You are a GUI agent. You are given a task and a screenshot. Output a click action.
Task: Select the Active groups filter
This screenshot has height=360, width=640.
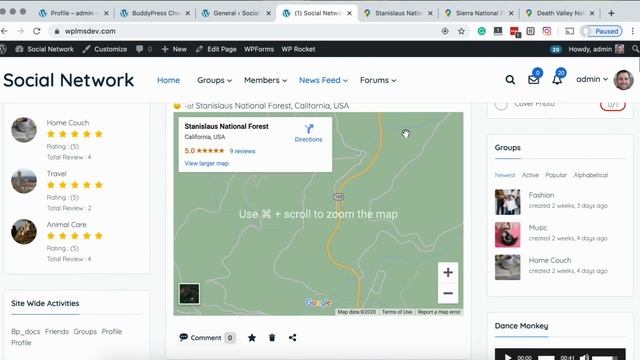coord(530,175)
